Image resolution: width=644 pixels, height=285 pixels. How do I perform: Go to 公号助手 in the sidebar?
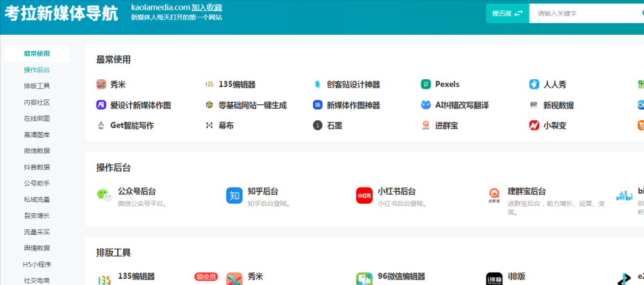click(x=37, y=183)
